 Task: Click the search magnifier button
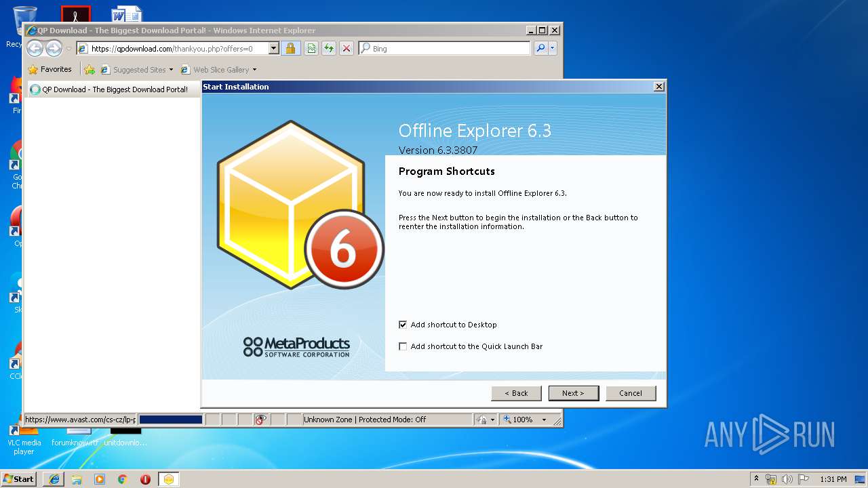pyautogui.click(x=540, y=48)
